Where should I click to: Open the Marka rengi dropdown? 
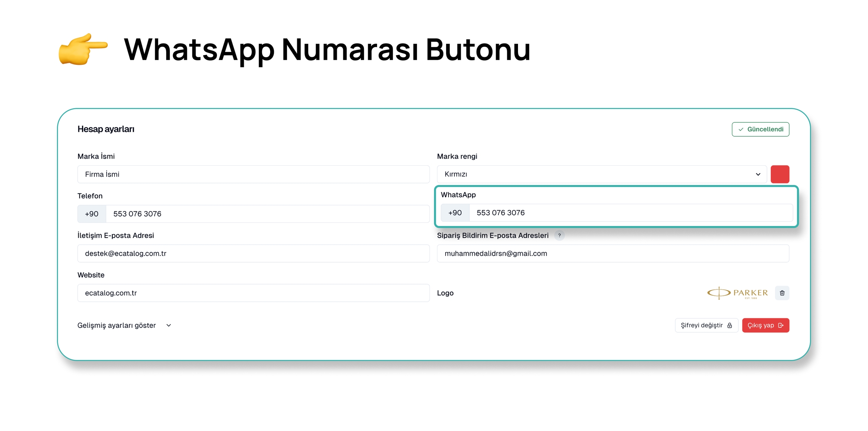(601, 174)
